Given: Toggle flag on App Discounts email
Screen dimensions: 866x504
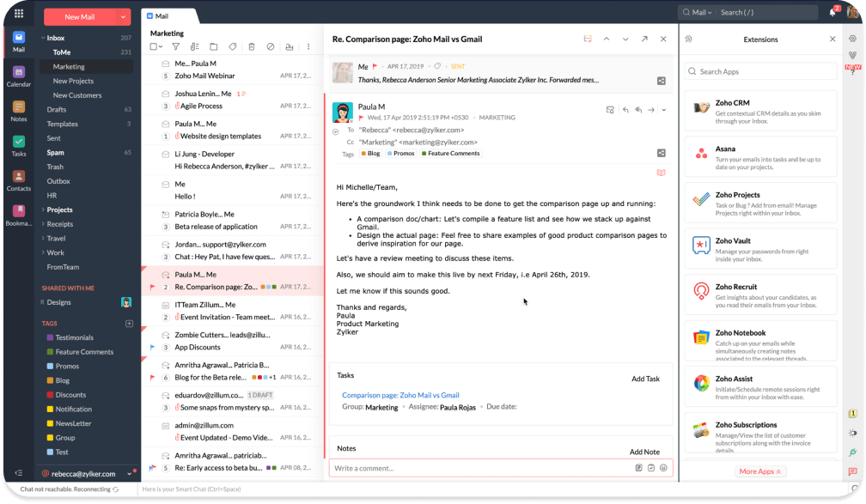Looking at the screenshot, I should [x=152, y=347].
